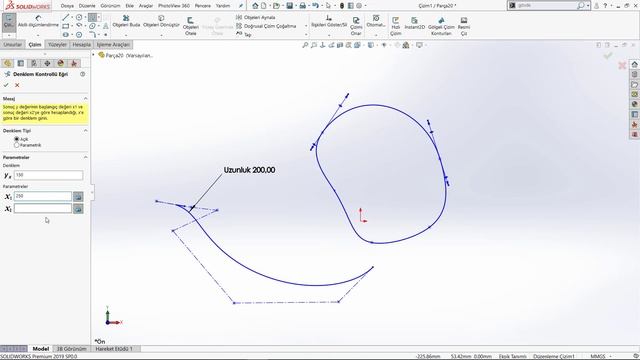Open the DisplayManager tab icon
This screenshot has width=640, height=360.
tap(61, 63)
